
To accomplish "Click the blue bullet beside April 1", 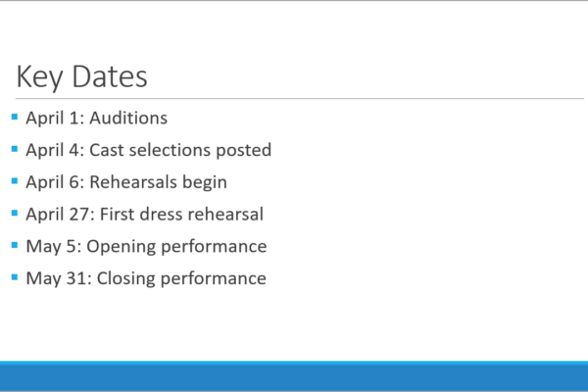I will [x=15, y=117].
